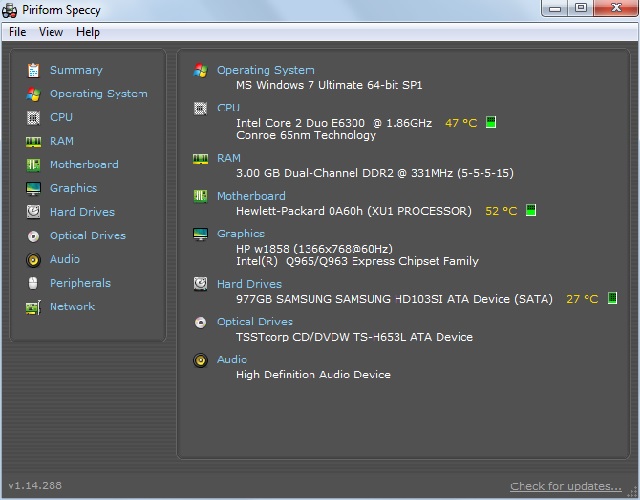Click the CPU chip icon in summary panel
This screenshot has height=500, width=640.
pos(200,108)
